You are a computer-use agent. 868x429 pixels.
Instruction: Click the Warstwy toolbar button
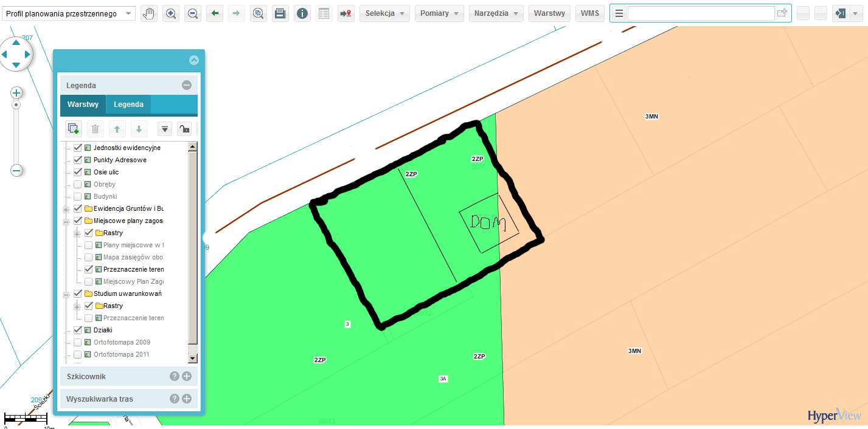(x=549, y=13)
